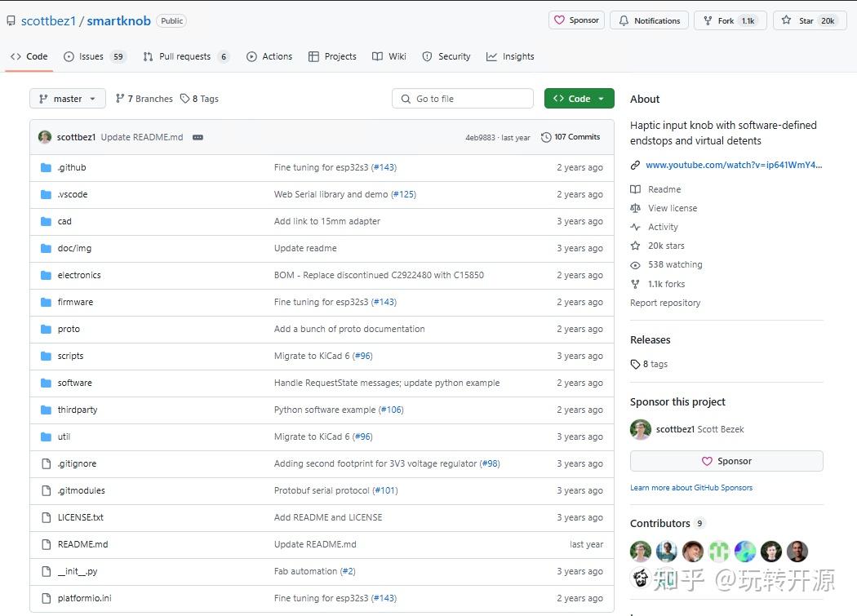
Task: Focus the Go to file search field
Action: pyautogui.click(x=463, y=99)
